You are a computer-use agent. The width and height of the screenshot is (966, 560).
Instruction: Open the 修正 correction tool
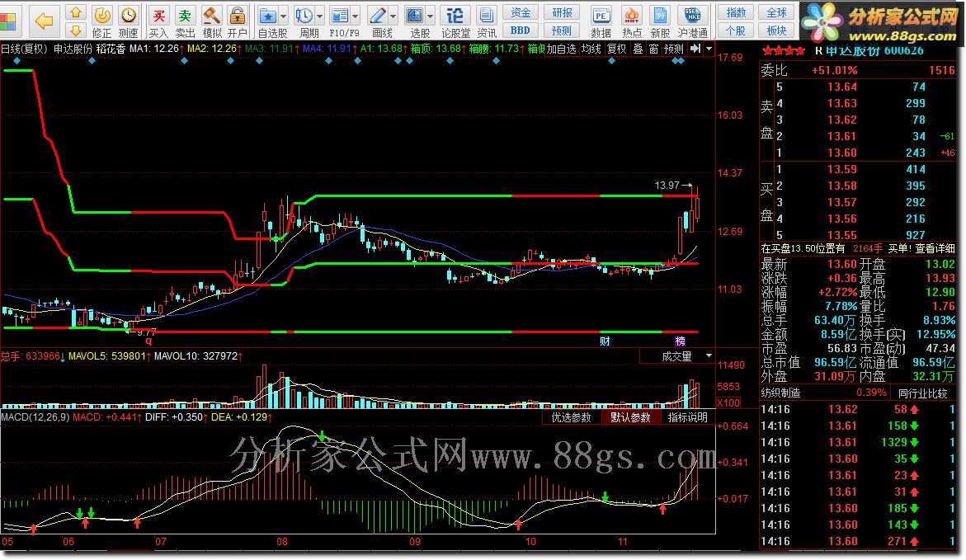101,21
